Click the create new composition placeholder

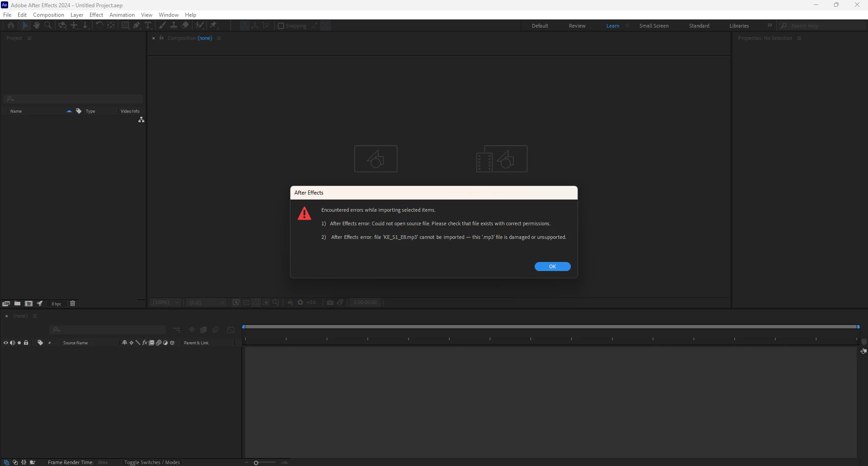point(376,159)
